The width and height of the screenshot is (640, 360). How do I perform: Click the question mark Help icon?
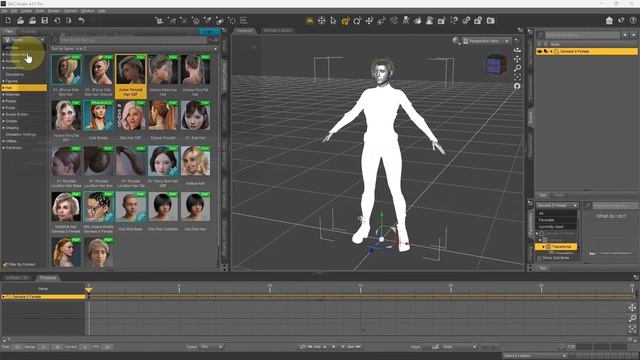633,20
